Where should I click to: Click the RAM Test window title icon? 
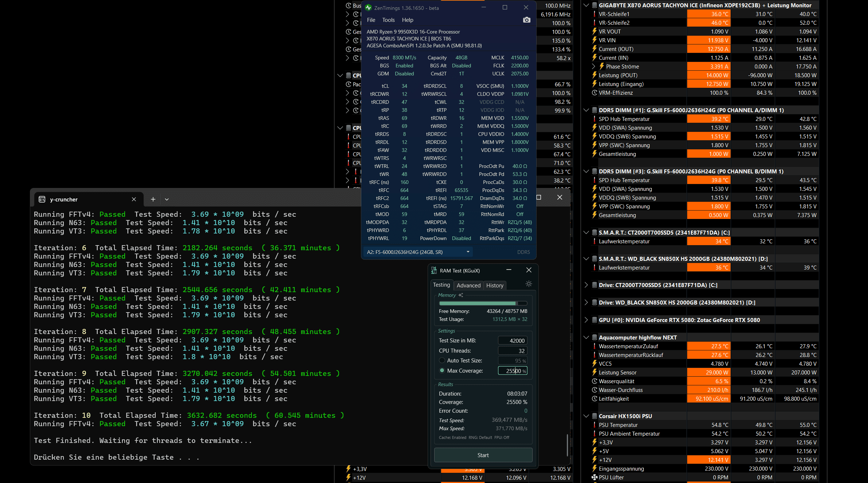434,270
